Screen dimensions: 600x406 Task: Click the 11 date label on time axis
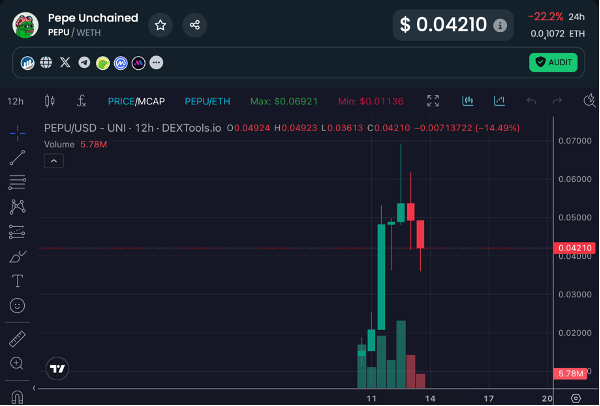pos(371,399)
